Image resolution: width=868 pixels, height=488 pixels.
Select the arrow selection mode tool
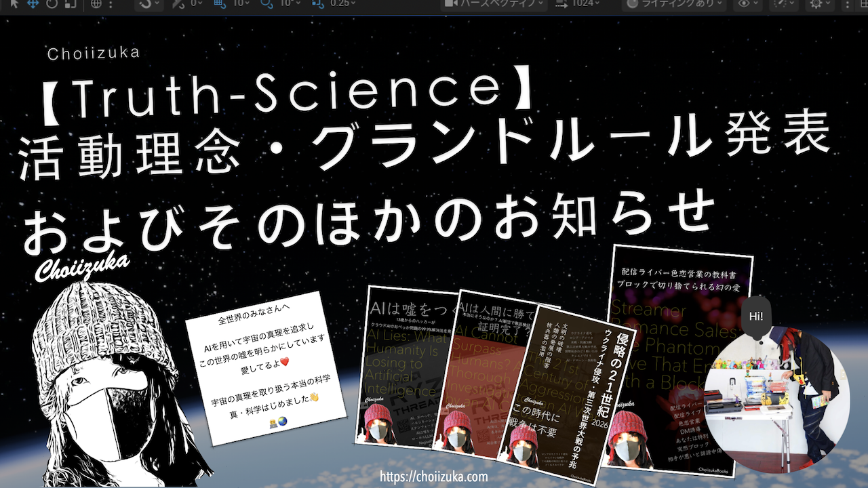[16, 3]
